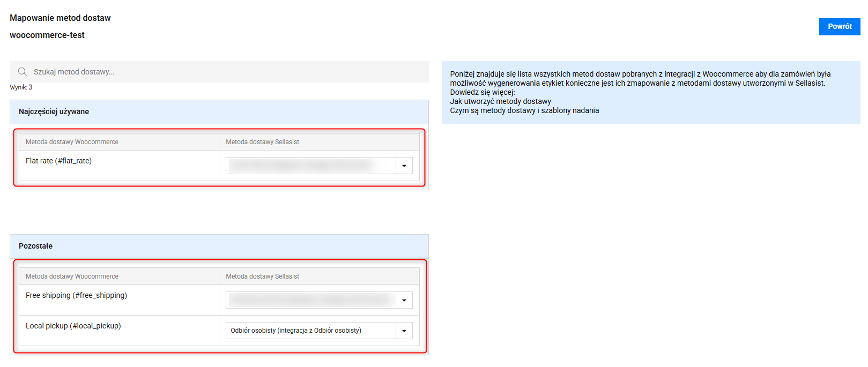The width and height of the screenshot is (868, 367).
Task: Click 'Metoda dostawy Sellasist' header under Pozostałe
Action: pos(262,276)
